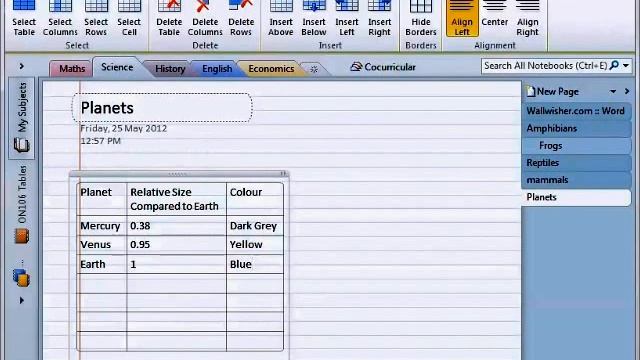The width and height of the screenshot is (640, 360).
Task: Click the stacked notebooks icon in sidebar
Action: [x=21, y=278]
